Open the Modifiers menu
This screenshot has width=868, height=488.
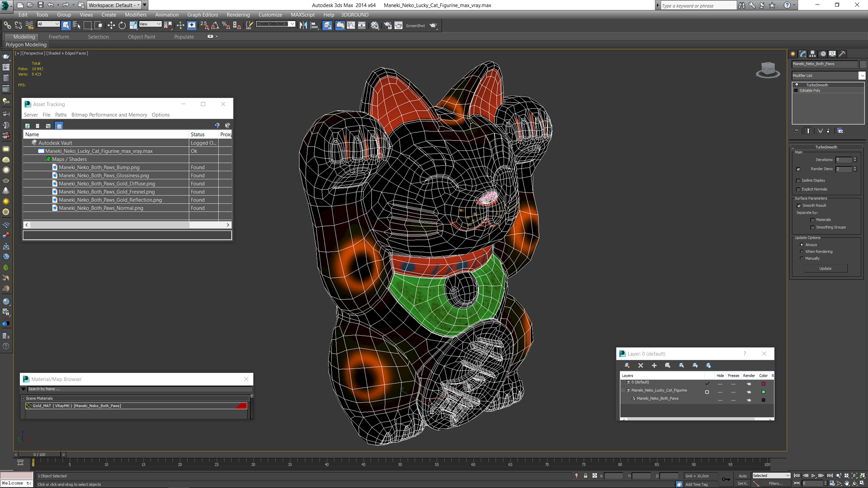pyautogui.click(x=136, y=14)
